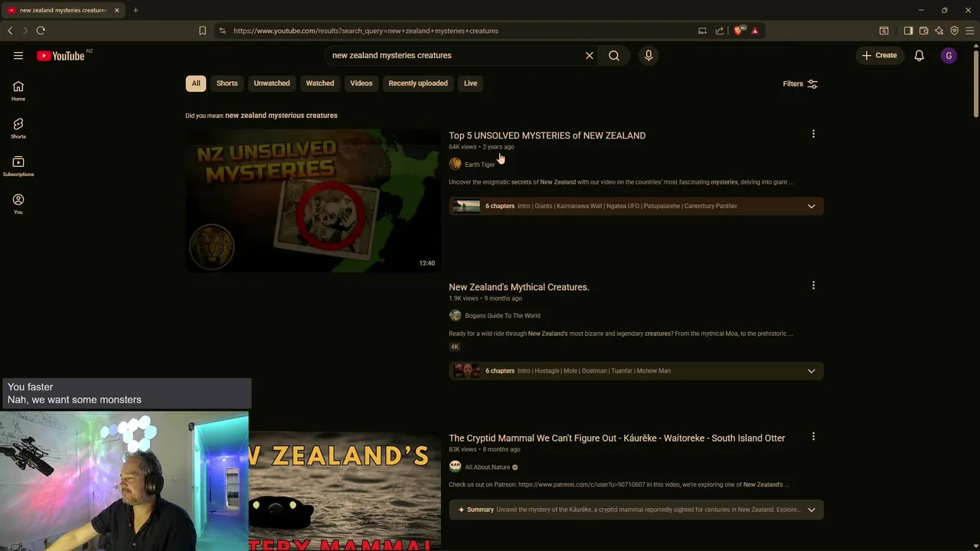Select the Shorts filter chip
Image resolution: width=980 pixels, height=551 pixels.
tap(227, 83)
